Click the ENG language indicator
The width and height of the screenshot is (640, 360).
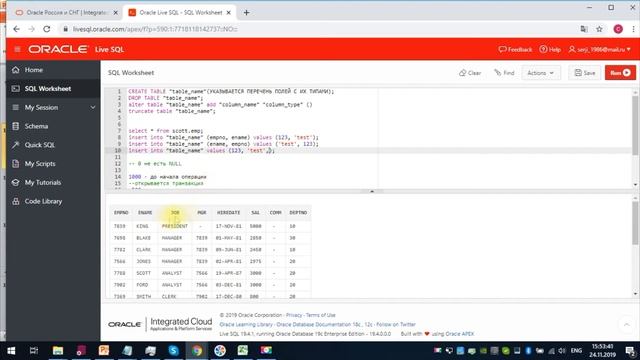click(576, 351)
